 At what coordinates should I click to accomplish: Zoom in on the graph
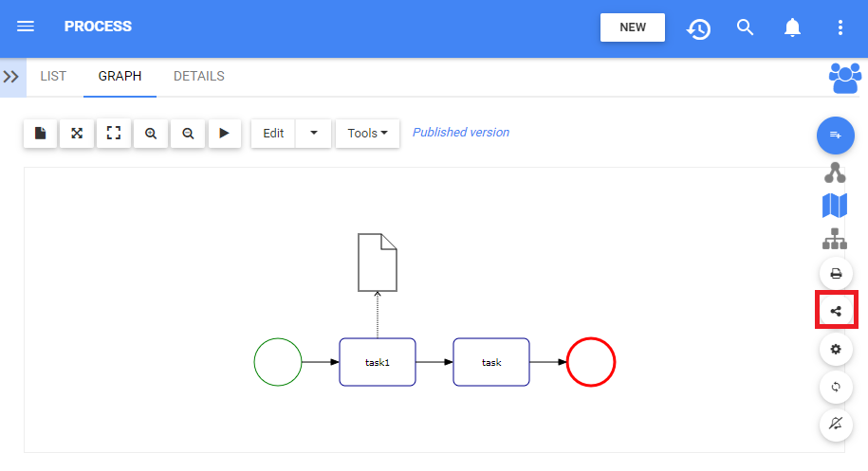click(x=151, y=134)
